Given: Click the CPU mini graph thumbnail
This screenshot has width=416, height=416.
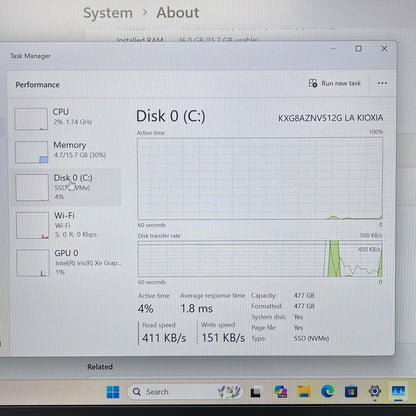Looking at the screenshot, I should pyautogui.click(x=31, y=119).
